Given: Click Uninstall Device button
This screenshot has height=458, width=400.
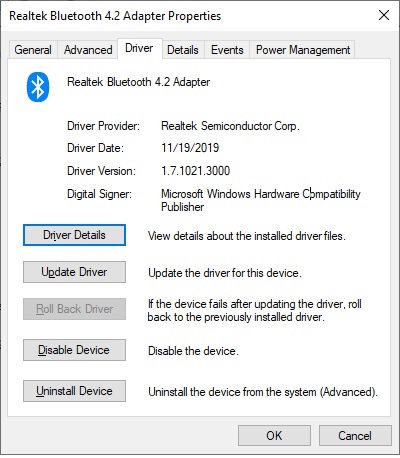Looking at the screenshot, I should 74,391.
